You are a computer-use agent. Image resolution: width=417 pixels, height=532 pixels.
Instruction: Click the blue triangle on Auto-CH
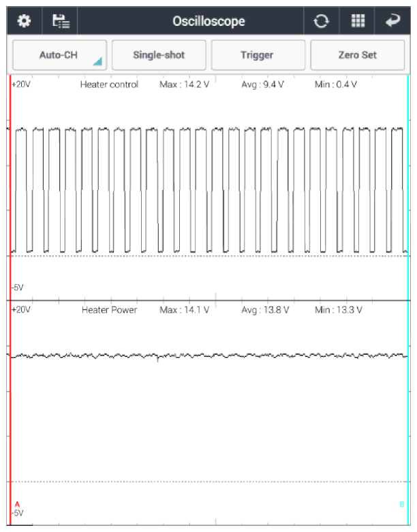pos(97,63)
